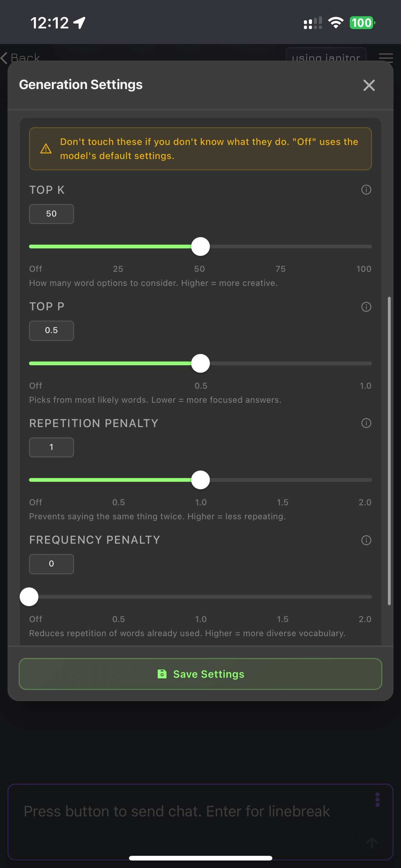Tap the Repetition Penalty info icon

(x=366, y=423)
